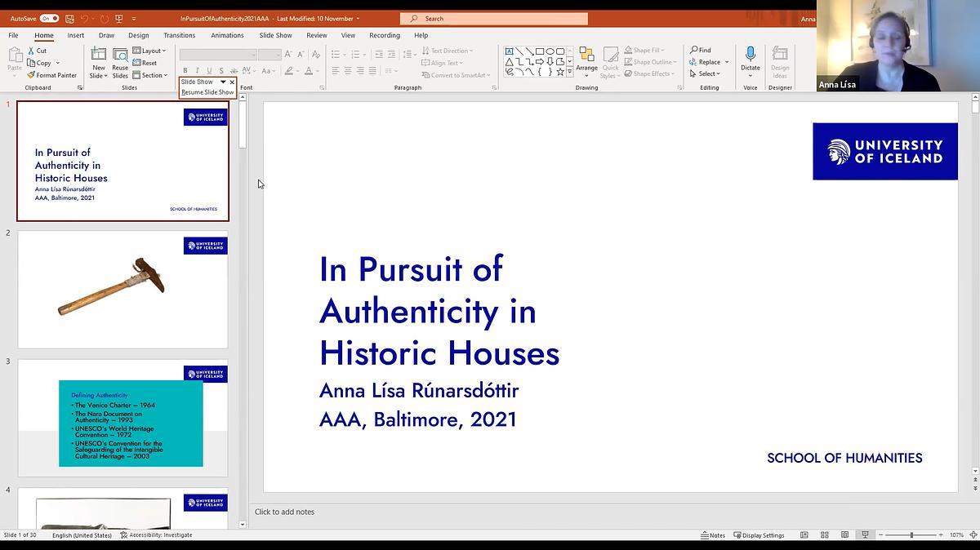Click the Dictate microphone icon

tap(750, 55)
